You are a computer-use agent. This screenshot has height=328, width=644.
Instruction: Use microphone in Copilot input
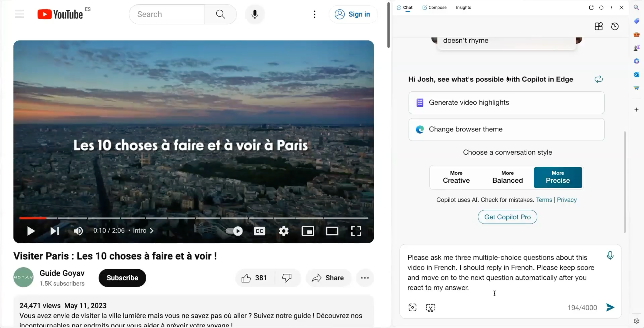[610, 255]
